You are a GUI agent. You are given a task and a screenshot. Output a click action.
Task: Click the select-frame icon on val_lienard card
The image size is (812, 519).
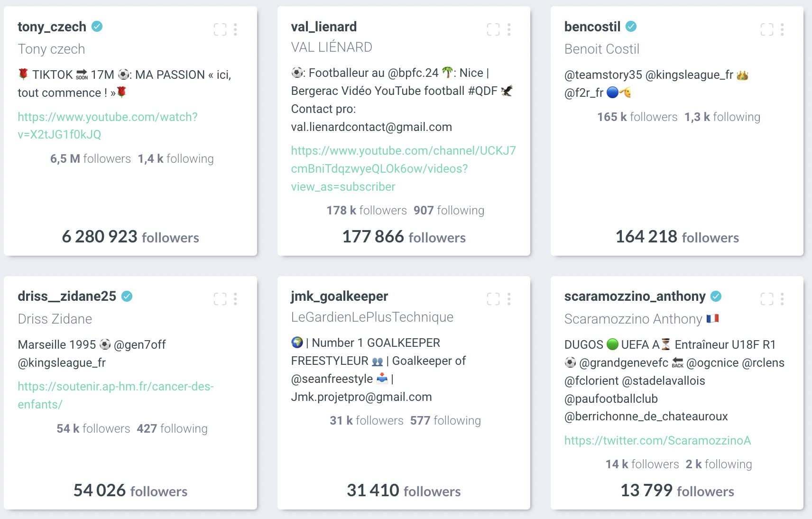493,29
